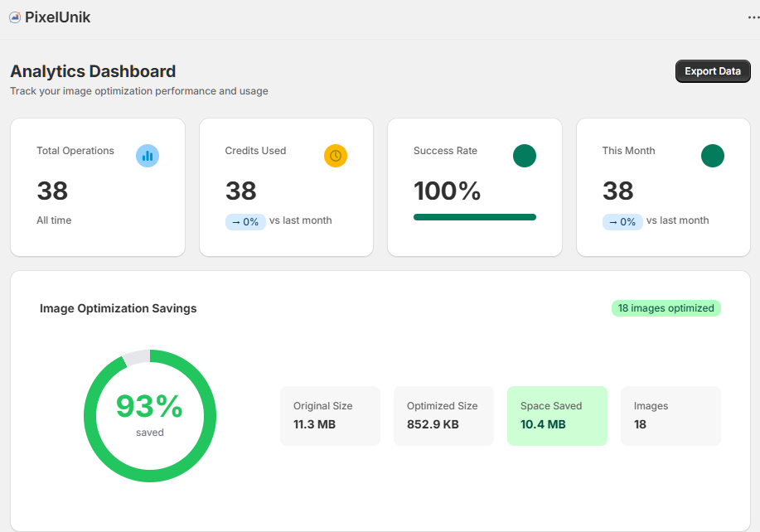Click the Total Operations value 38
Viewport: 760px width, 532px height.
coord(52,191)
